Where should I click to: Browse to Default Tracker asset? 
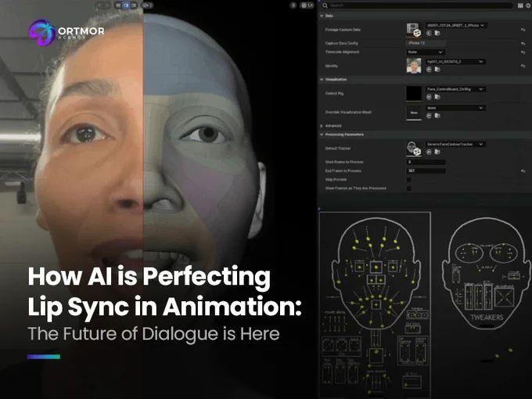[x=437, y=152]
